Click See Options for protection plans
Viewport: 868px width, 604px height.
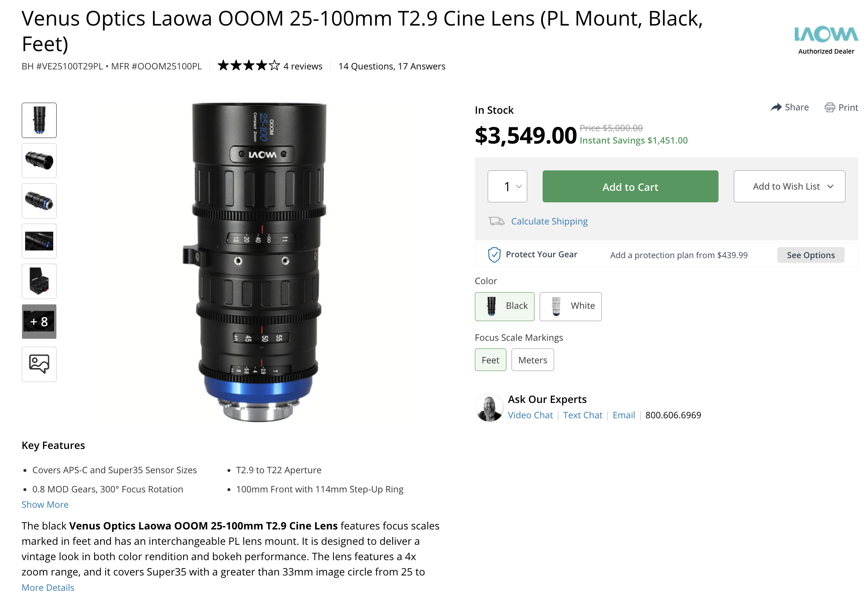click(811, 255)
